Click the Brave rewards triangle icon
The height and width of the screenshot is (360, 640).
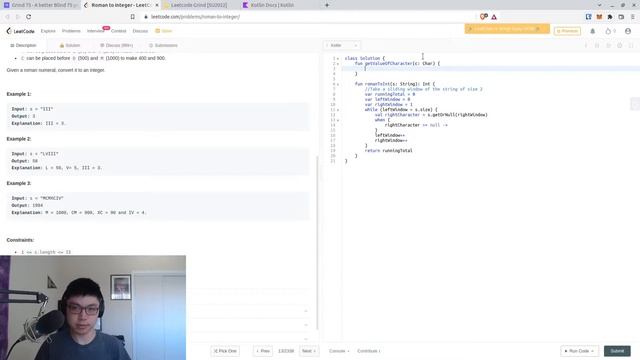coord(494,17)
